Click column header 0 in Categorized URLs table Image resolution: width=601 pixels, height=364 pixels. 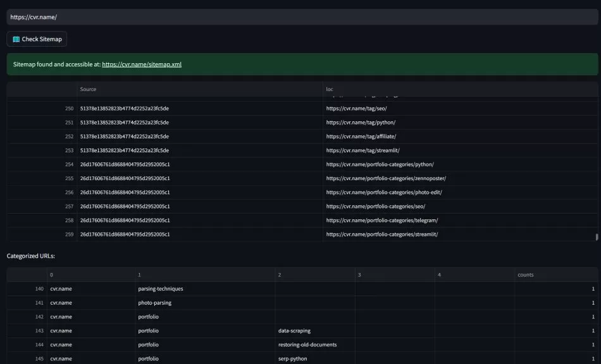click(x=51, y=274)
